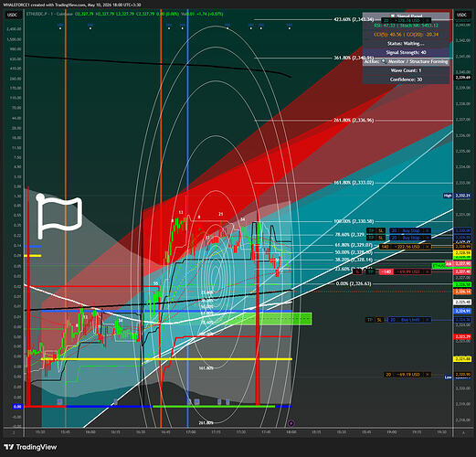
Task: Close the red -140 order line
Action: point(427,271)
